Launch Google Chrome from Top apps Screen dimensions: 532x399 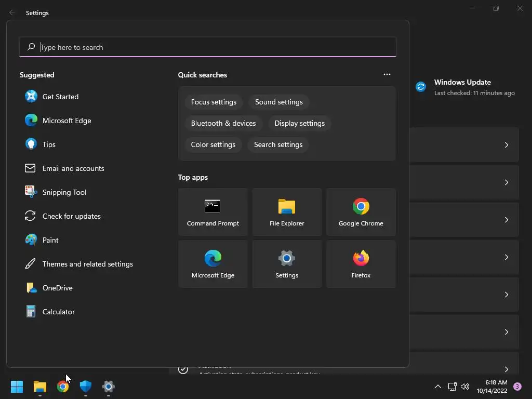[361, 212]
